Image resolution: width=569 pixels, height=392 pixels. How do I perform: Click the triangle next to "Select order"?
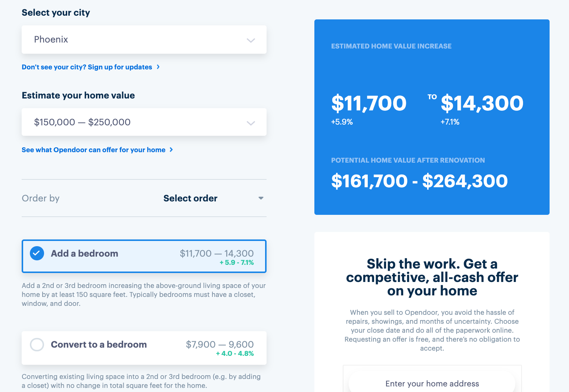click(x=261, y=198)
